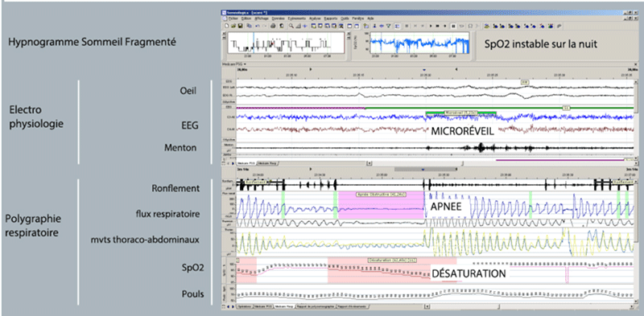
Task: Open the Medcare PSG montage dropdown
Action: pos(233,64)
